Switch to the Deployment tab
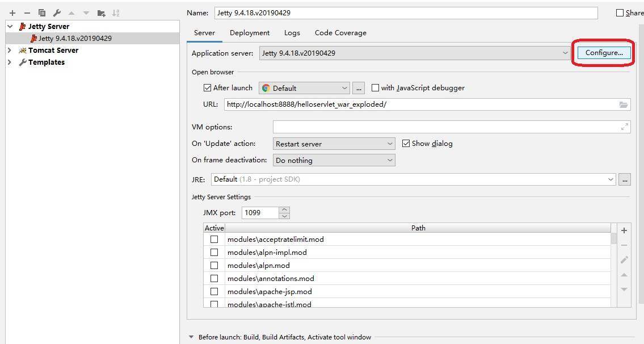 point(250,33)
